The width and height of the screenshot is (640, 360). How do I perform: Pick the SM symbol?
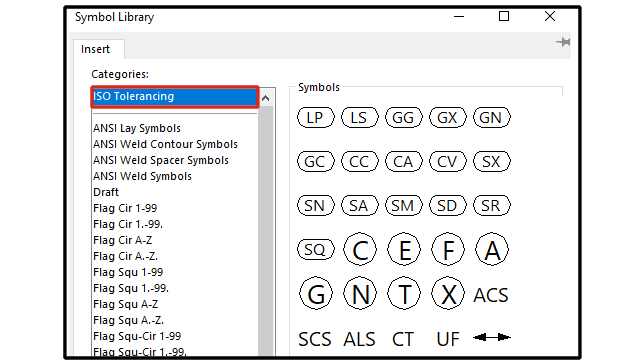(403, 205)
